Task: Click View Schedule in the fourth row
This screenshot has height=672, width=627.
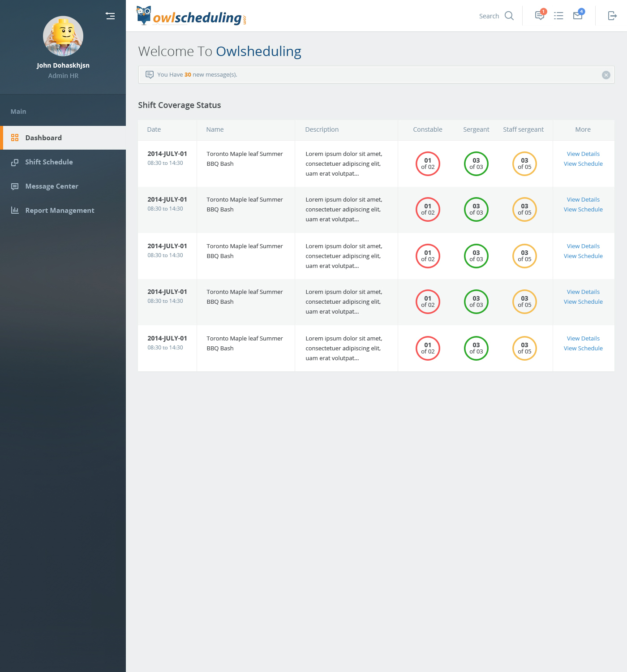Action: point(583,302)
